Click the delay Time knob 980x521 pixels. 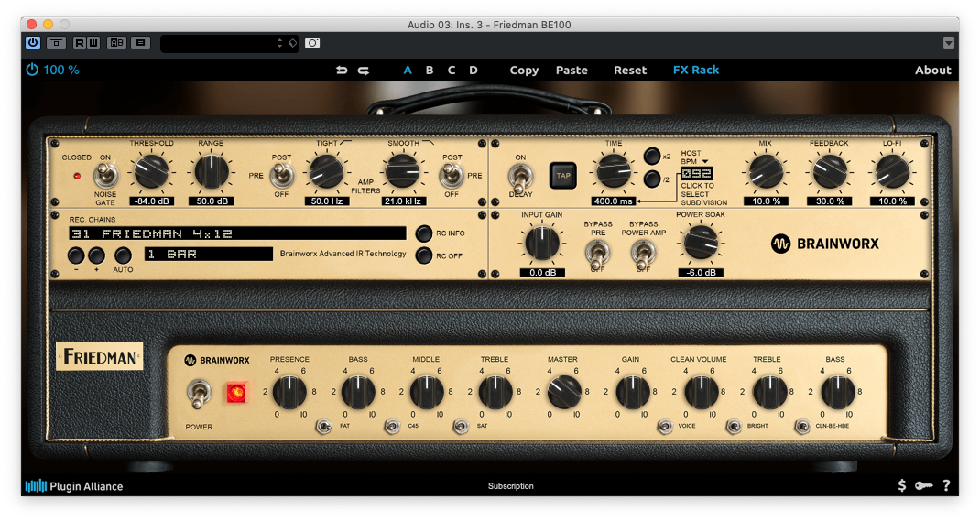pos(613,171)
